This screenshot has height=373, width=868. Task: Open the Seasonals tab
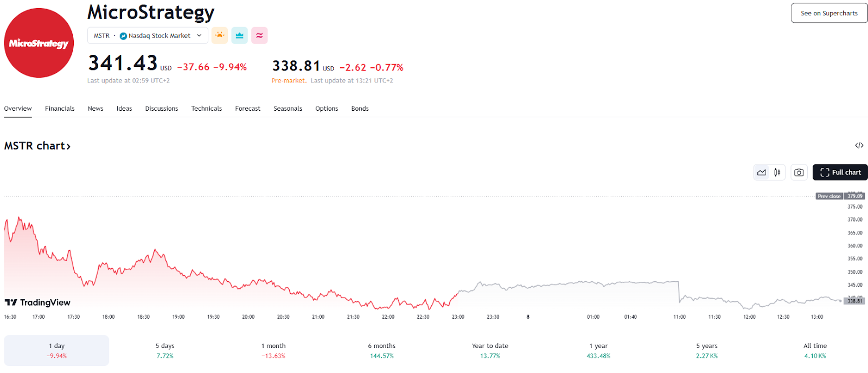click(x=288, y=109)
